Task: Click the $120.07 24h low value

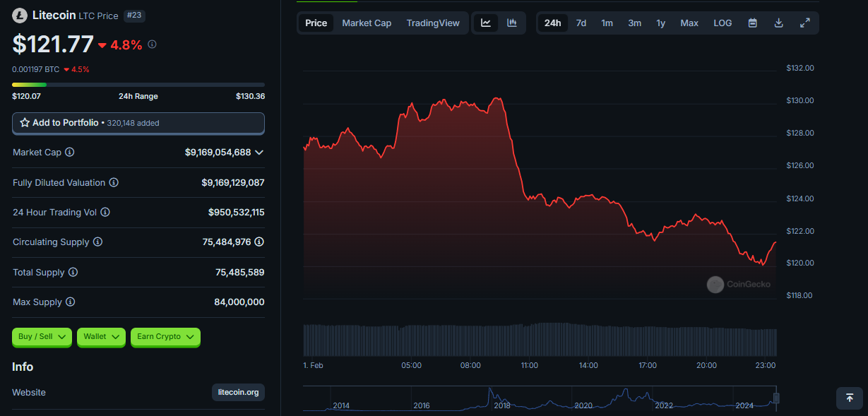Action: click(26, 96)
